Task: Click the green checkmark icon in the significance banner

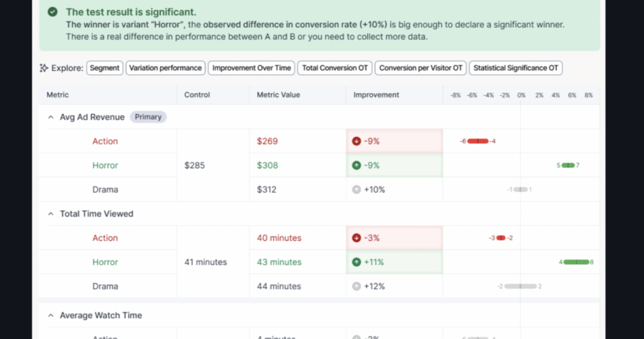Action: click(x=52, y=12)
